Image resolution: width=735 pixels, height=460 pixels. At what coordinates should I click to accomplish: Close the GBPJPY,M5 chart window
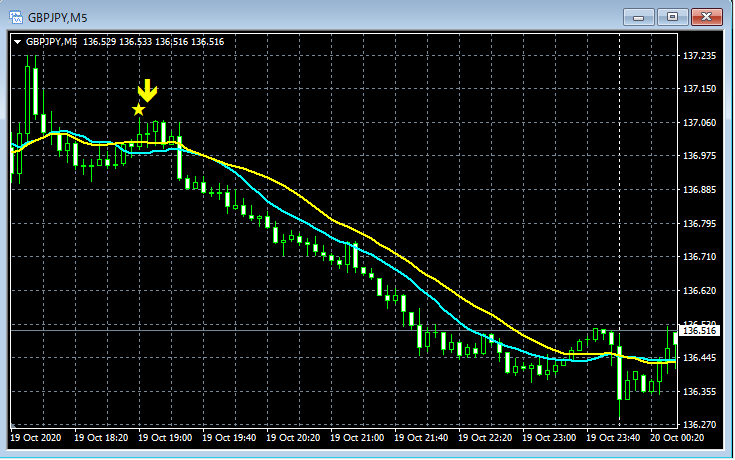706,17
